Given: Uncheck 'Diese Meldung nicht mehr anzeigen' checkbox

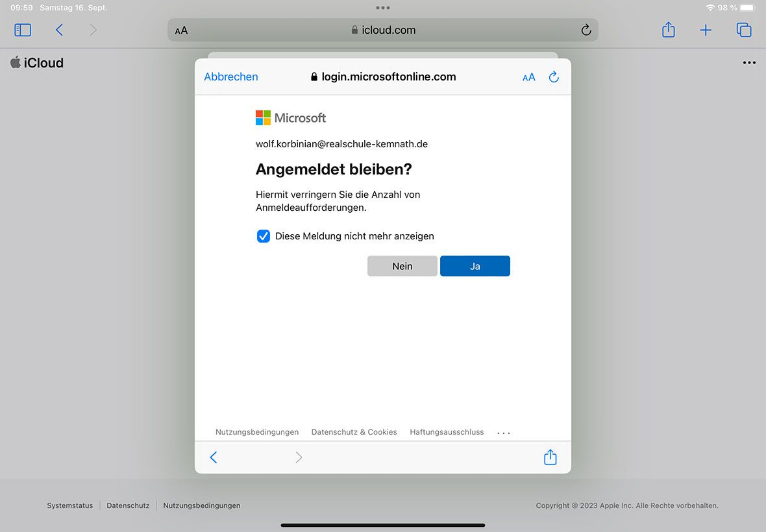Looking at the screenshot, I should click(264, 236).
